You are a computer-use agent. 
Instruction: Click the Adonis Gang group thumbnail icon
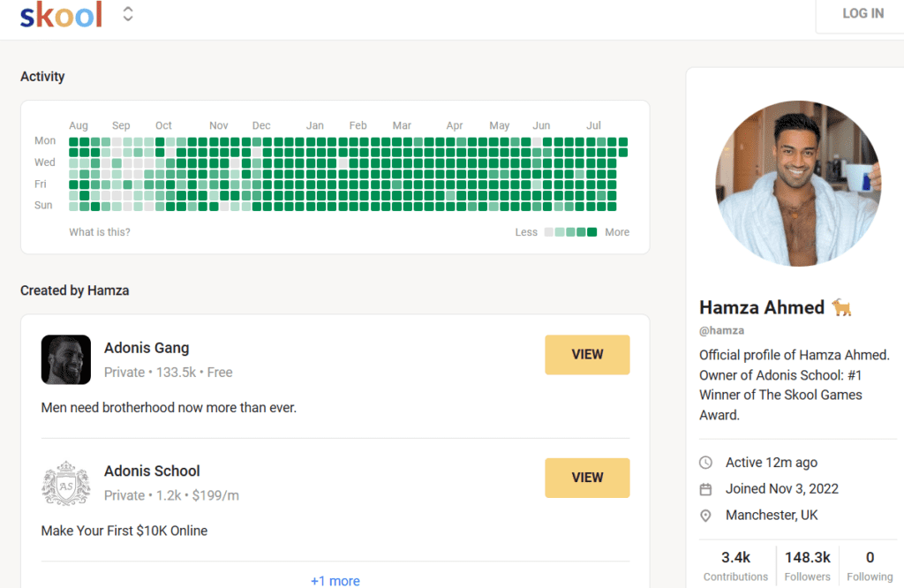click(x=66, y=359)
